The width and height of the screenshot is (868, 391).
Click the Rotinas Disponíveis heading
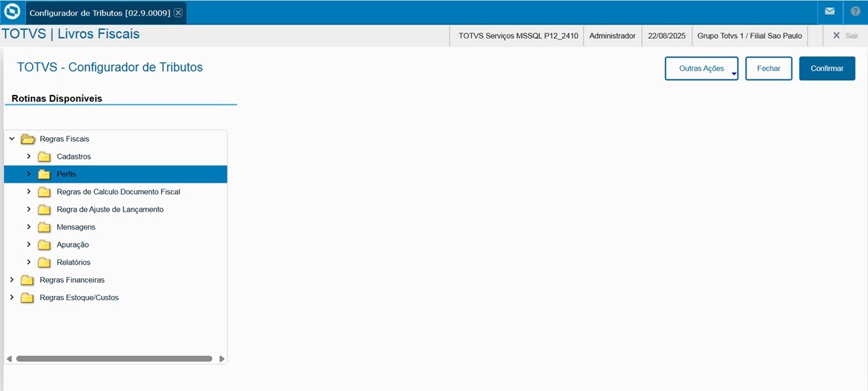[57, 98]
